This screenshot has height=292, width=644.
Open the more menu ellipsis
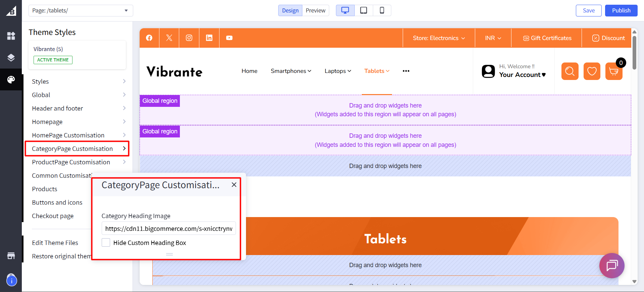pos(406,71)
